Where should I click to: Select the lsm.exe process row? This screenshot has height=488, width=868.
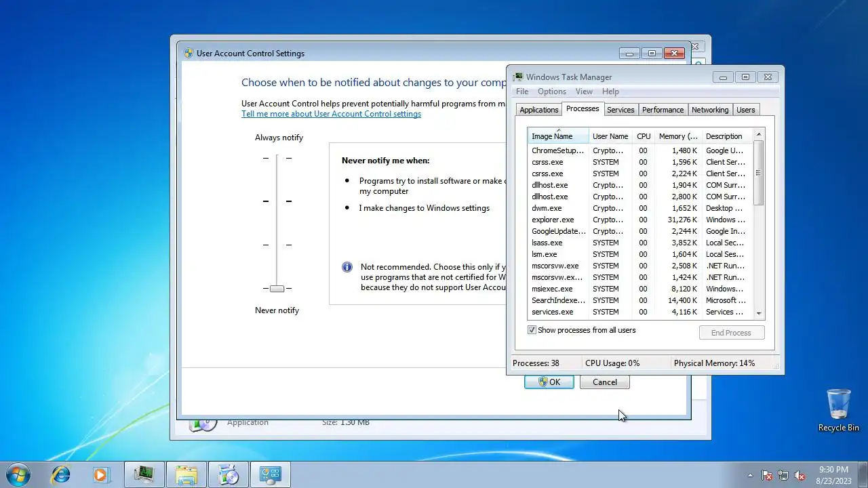[640, 254]
